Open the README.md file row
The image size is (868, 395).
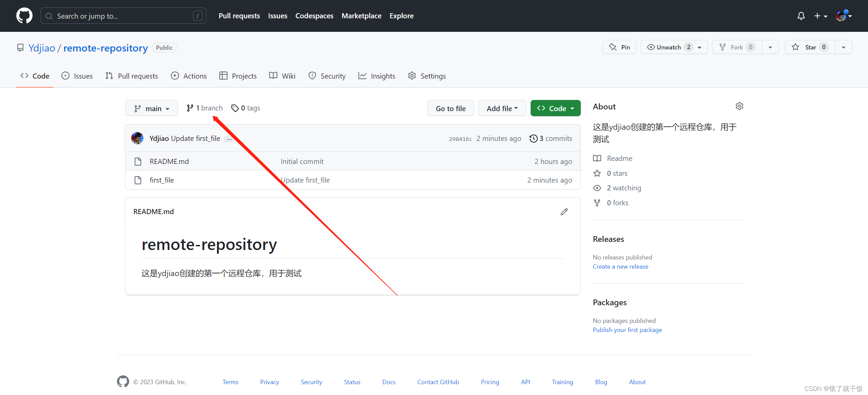coord(353,161)
